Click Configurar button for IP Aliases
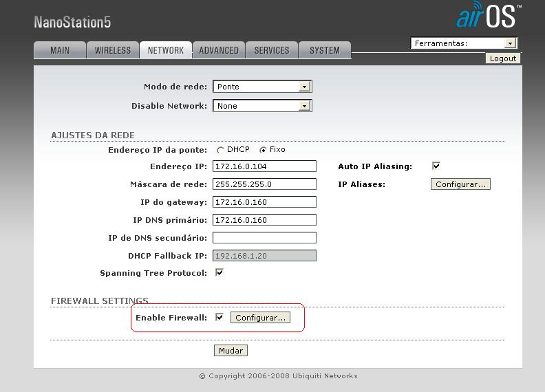The height and width of the screenshot is (392, 545). (x=460, y=184)
